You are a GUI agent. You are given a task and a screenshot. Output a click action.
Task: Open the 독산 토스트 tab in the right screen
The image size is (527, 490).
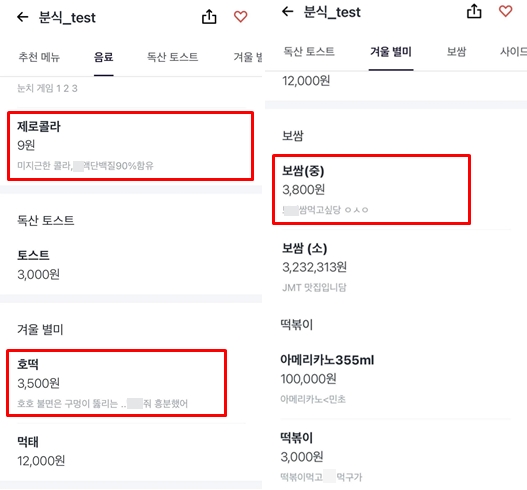click(309, 51)
